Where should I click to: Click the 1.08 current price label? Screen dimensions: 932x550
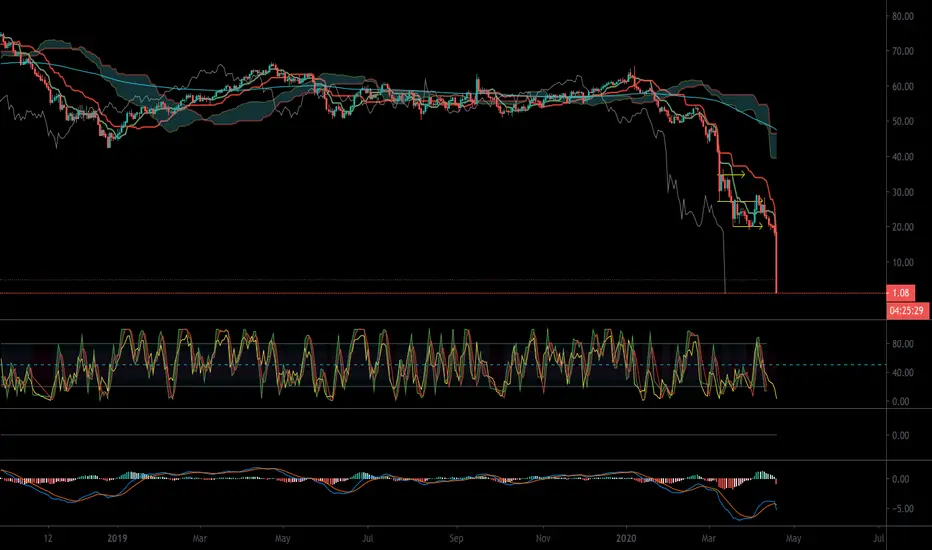900,293
